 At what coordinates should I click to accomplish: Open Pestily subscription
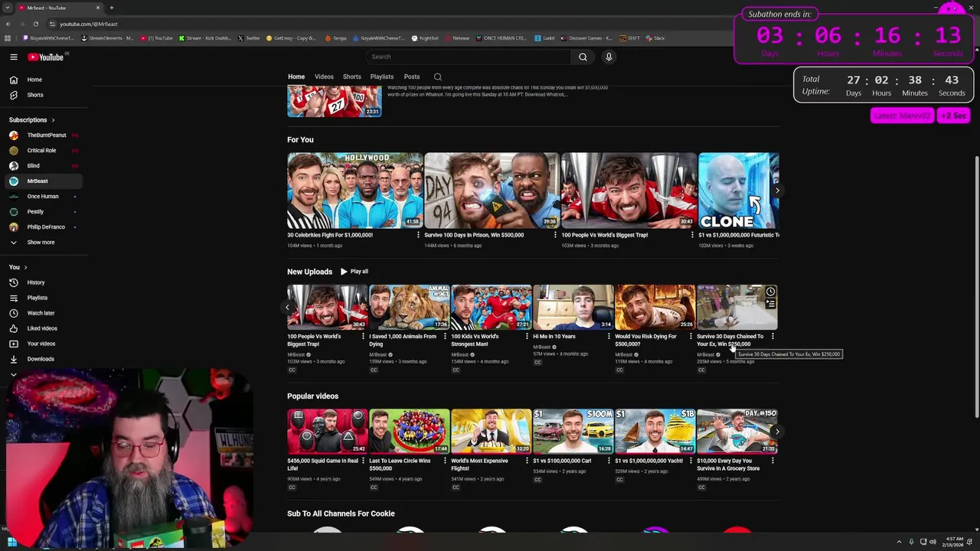[x=45, y=212]
